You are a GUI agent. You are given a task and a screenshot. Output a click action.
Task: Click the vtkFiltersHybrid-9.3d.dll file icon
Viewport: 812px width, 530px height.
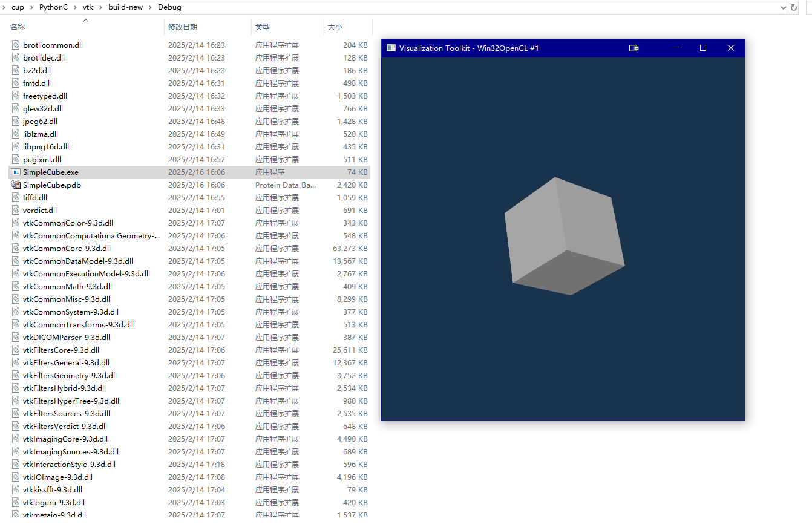(16, 388)
